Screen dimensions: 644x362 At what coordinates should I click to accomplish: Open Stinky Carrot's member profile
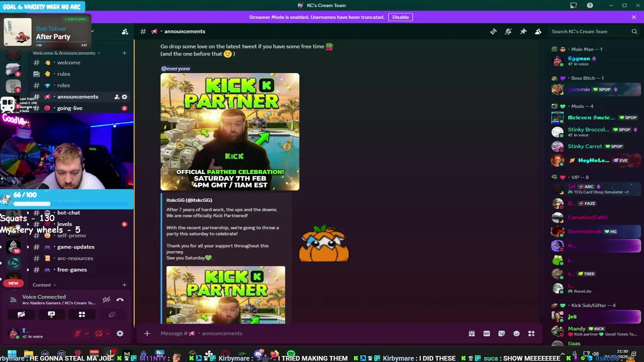pos(596,146)
